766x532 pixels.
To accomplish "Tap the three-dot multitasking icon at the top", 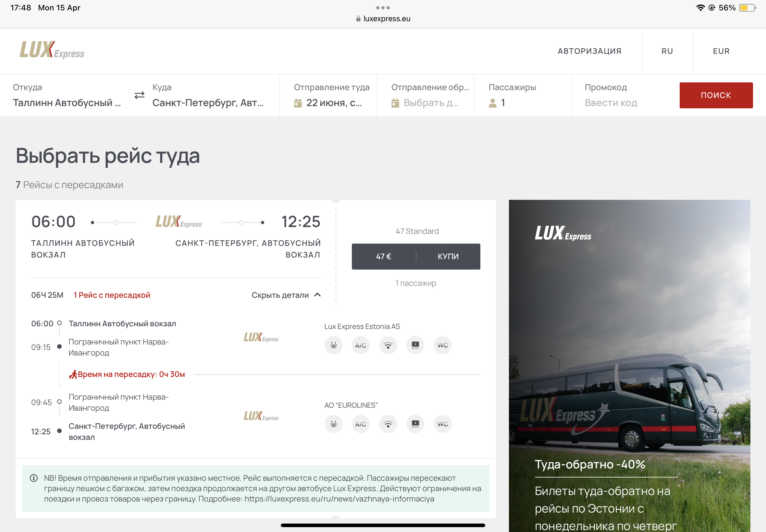I will 383,8.
